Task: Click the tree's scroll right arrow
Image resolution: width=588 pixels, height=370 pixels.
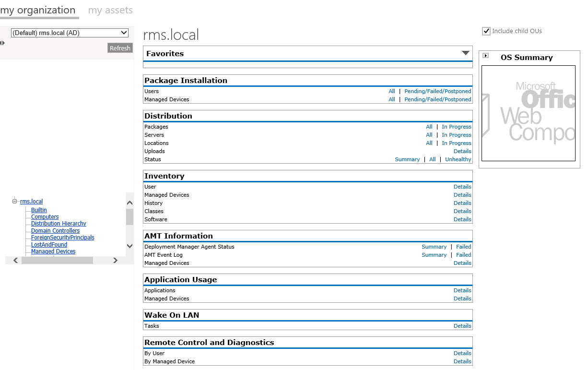Action: point(115,260)
